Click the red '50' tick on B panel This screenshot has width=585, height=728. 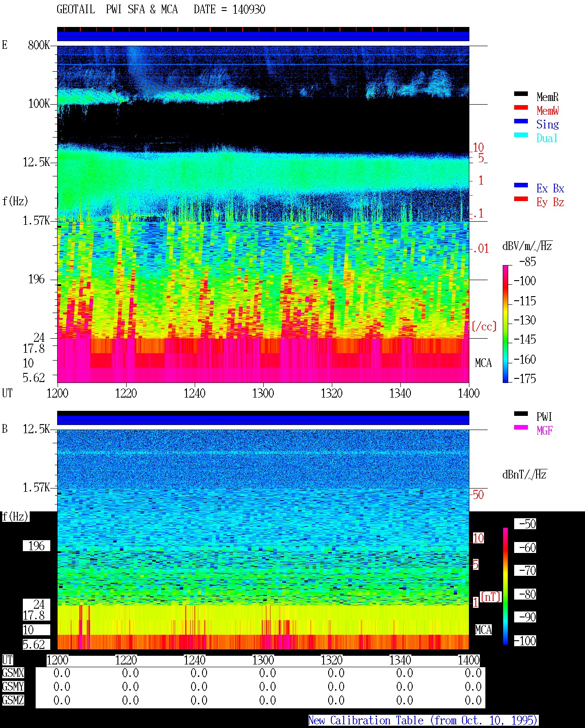[x=478, y=494]
